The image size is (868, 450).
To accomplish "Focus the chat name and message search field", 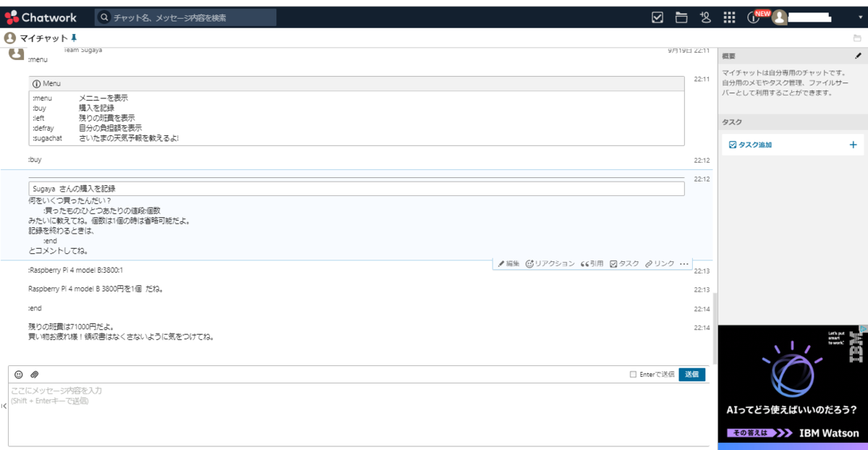I will click(x=186, y=17).
